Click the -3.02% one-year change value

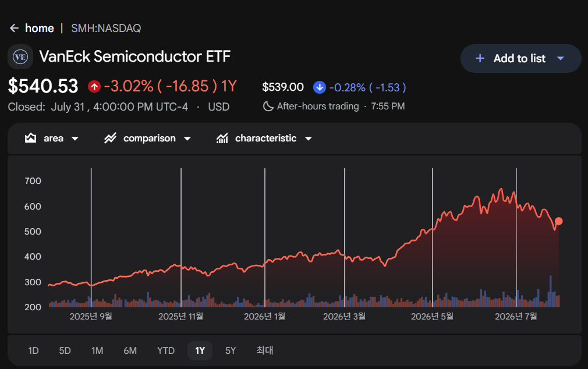(129, 86)
